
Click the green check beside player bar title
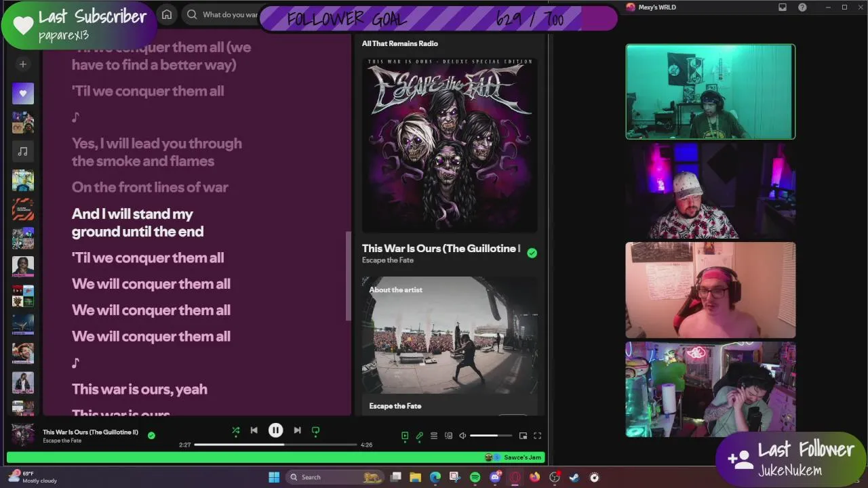click(x=151, y=435)
